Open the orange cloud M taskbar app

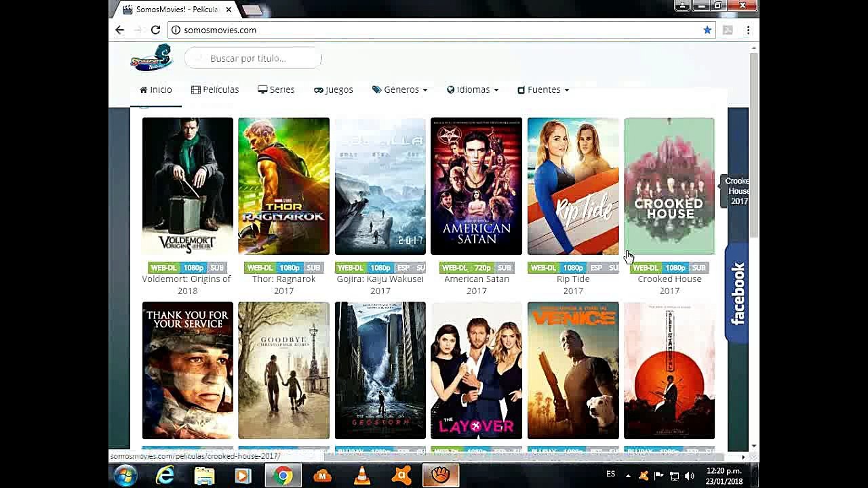[x=322, y=476]
